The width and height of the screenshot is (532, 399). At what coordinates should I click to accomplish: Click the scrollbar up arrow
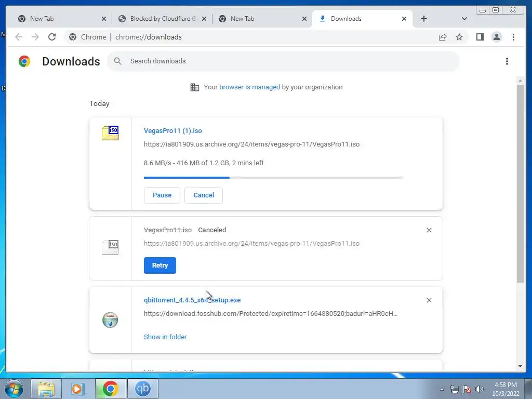pyautogui.click(x=520, y=81)
